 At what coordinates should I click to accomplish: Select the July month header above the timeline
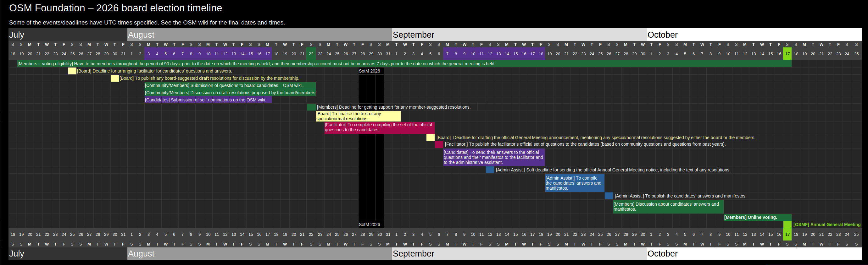click(68, 35)
